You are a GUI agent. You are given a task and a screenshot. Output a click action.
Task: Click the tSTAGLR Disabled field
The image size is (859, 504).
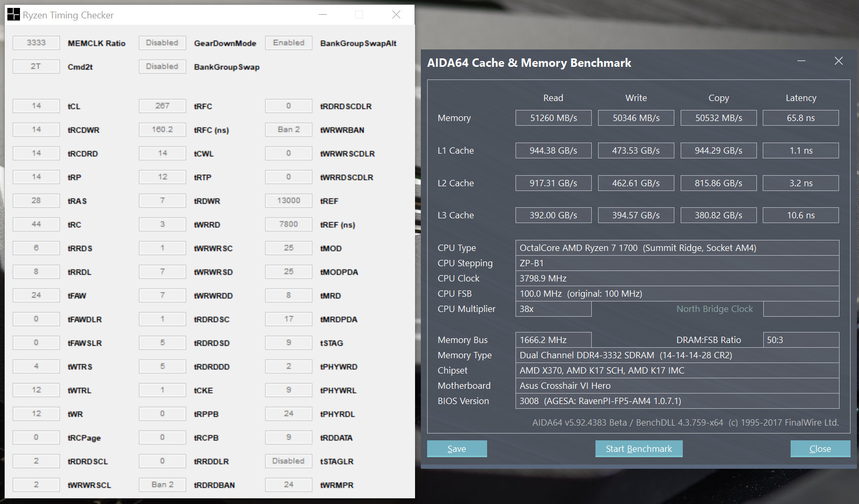289,461
